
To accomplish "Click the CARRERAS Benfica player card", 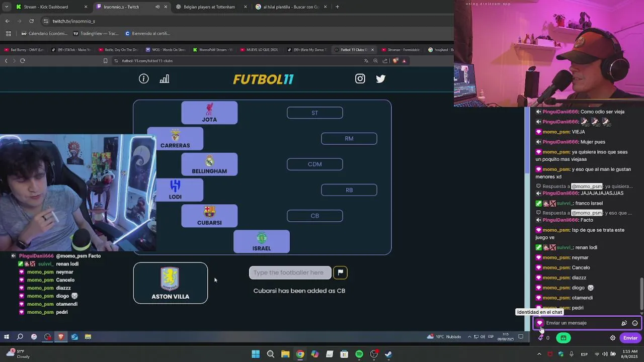I will point(175,139).
